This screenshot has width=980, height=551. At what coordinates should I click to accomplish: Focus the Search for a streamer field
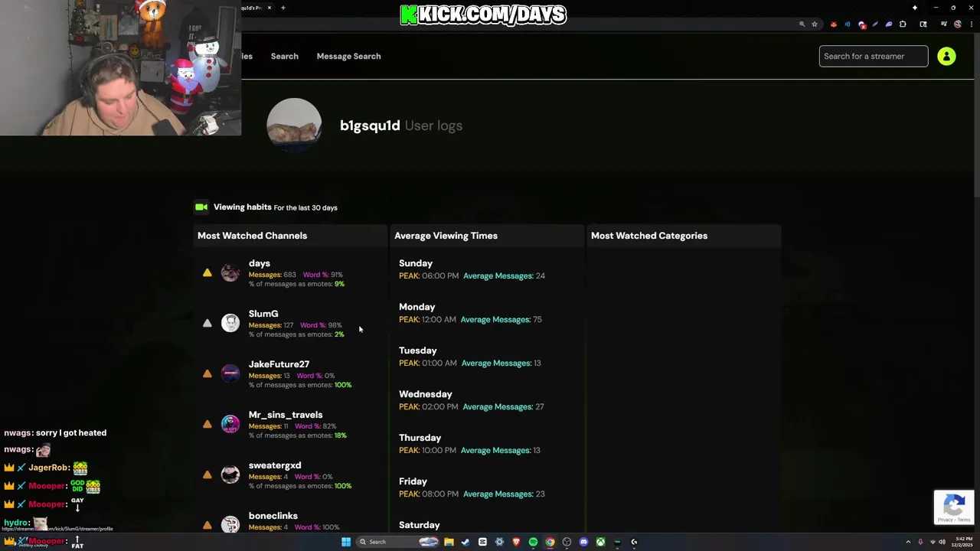click(874, 56)
